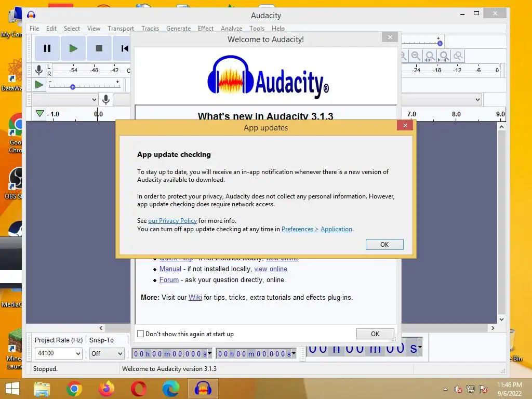Click the muted speaker tray icon
532x399 pixels.
pyautogui.click(x=458, y=389)
